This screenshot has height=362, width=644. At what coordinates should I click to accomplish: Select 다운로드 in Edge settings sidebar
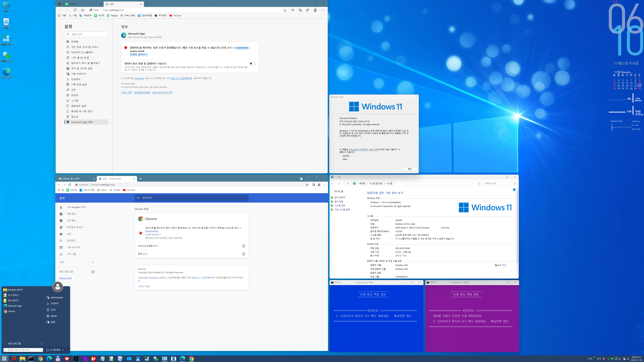coord(86,79)
